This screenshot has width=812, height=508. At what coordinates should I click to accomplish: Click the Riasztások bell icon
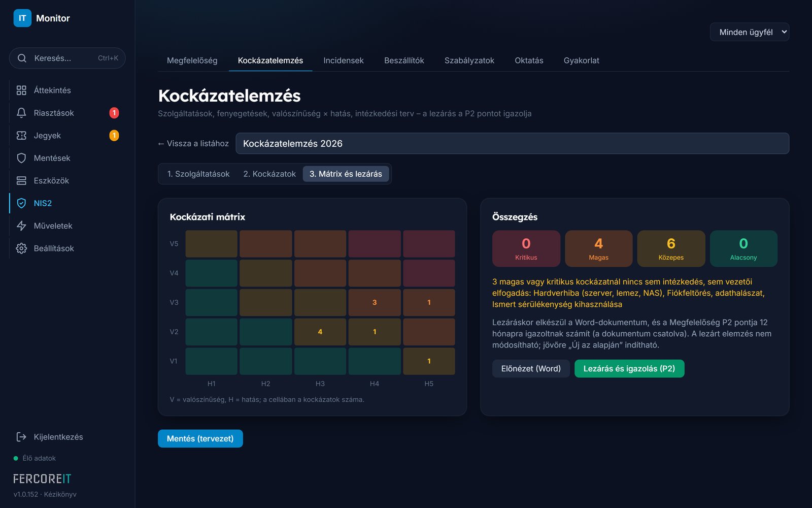(x=21, y=113)
